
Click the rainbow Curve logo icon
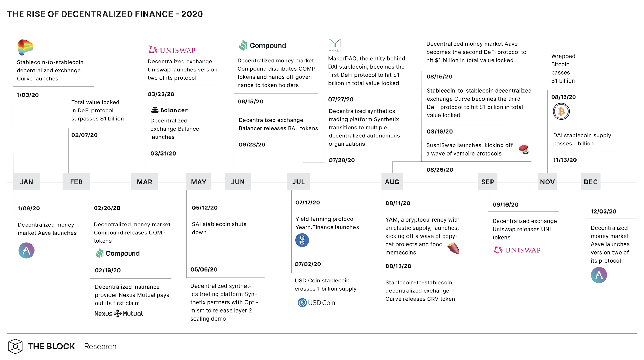pos(25,47)
